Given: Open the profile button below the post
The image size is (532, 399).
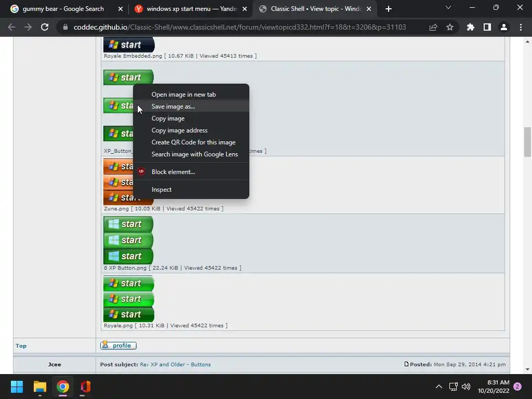Looking at the screenshot, I should 118,345.
